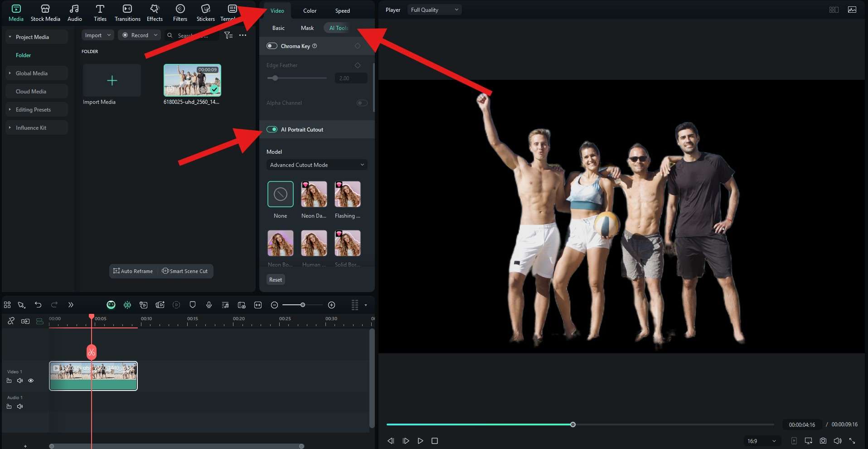Expand the Global Media tree item
Viewport: 868px width, 449px height.
(x=10, y=73)
